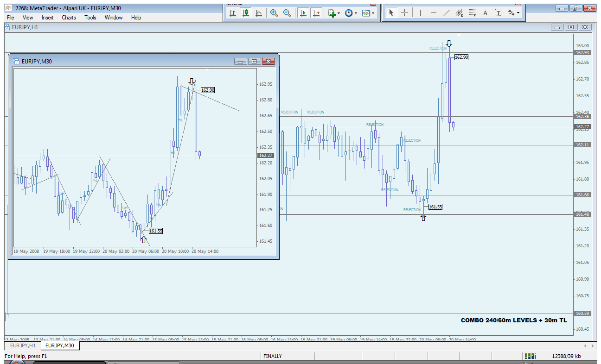The height and width of the screenshot is (364, 601).
Task: Click the 12388/39 kb traffic indicator
Action: (x=566, y=356)
